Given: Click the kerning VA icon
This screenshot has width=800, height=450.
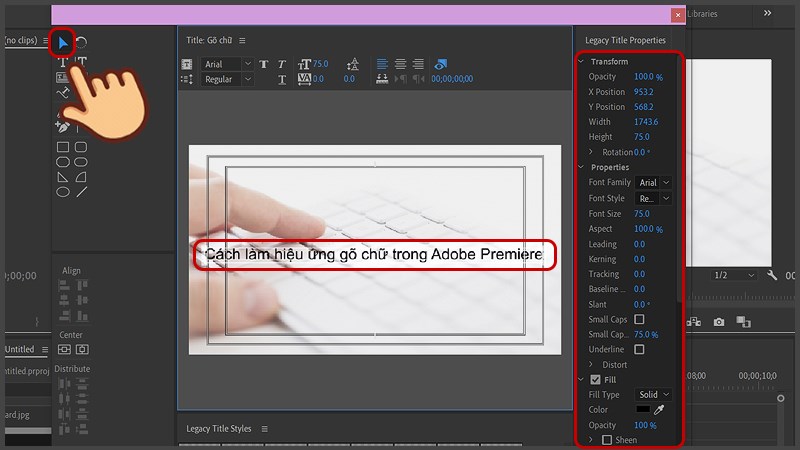Looking at the screenshot, I should click(x=304, y=79).
